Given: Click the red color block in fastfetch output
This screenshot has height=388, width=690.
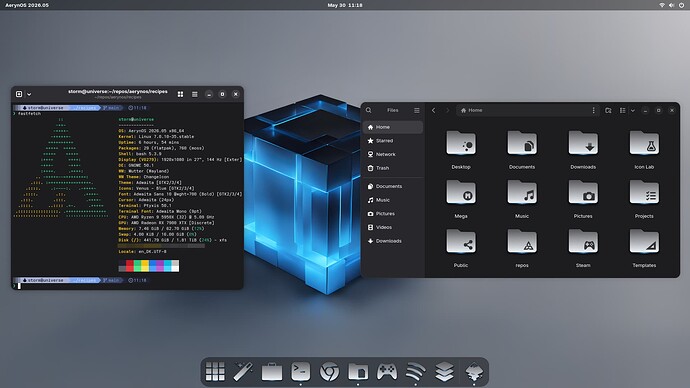Looking at the screenshot, I should coord(130,266).
